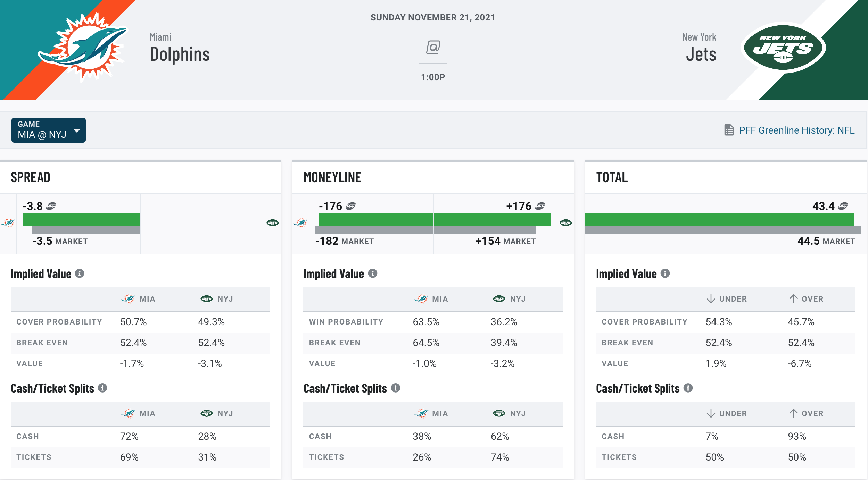Click total under cover probability 54.3%
Image resolution: width=868 pixels, height=480 pixels.
[719, 322]
